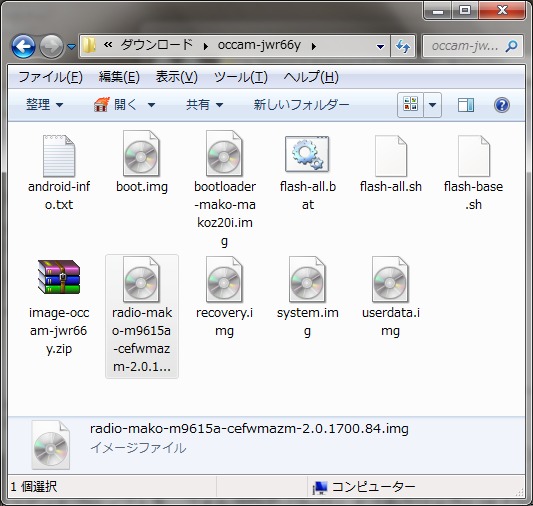The height and width of the screenshot is (506, 533).
Task: Click the flash-all.sh file name
Action: pos(391,187)
